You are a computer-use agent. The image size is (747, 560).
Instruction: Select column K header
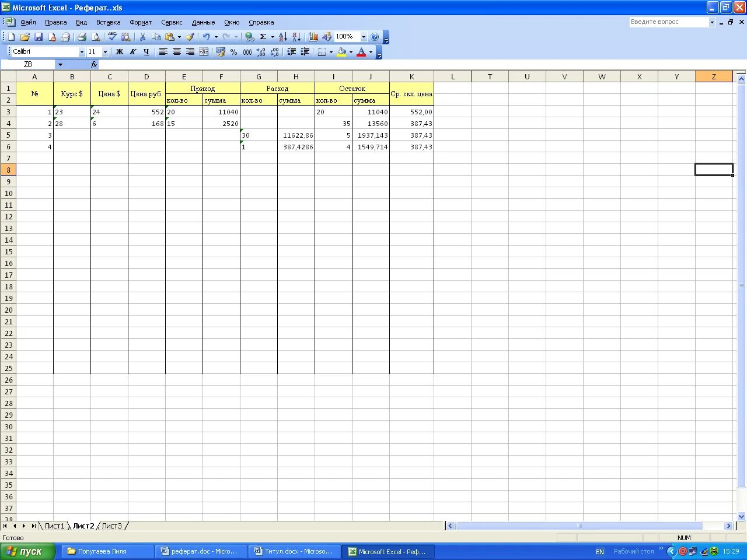coord(411,76)
